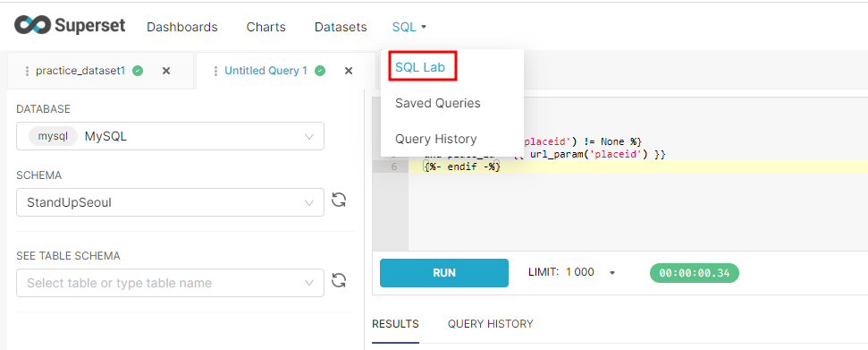This screenshot has width=868, height=350.
Task: Close the practice_dataset1 tab
Action: 166,71
